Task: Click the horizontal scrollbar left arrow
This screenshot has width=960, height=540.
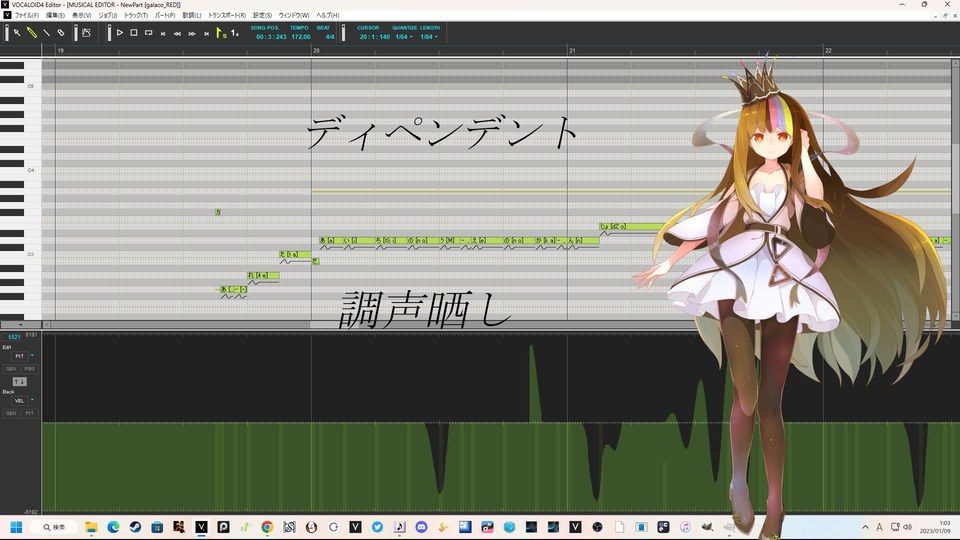Action: point(47,324)
